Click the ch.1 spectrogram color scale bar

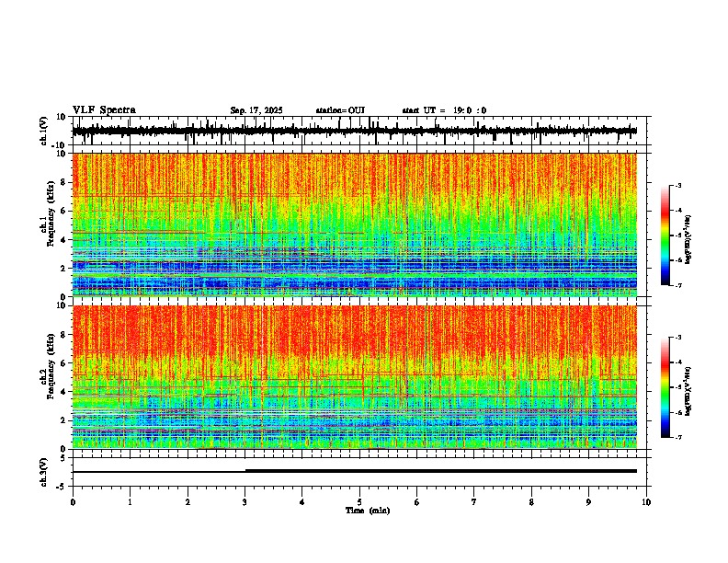click(665, 236)
